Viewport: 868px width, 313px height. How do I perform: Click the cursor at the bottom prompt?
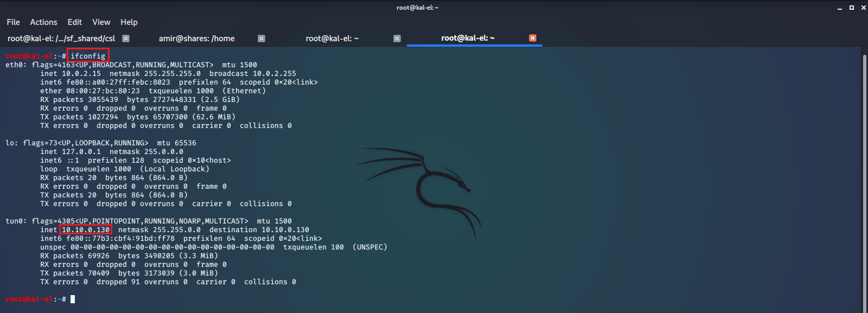pyautogui.click(x=73, y=299)
